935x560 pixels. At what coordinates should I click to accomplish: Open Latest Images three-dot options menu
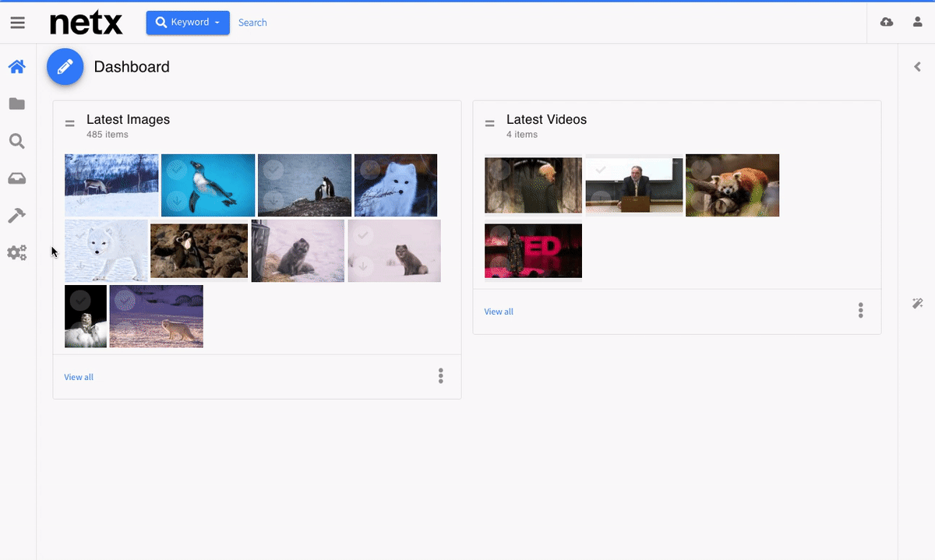pos(441,376)
